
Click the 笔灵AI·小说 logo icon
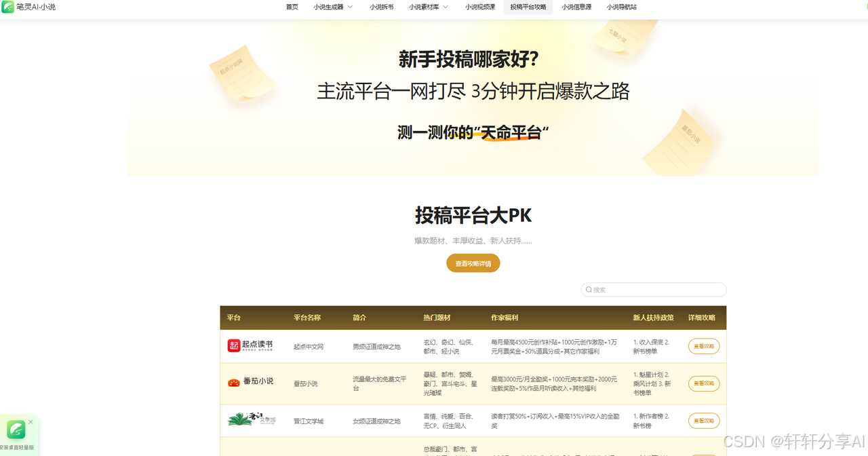click(7, 7)
